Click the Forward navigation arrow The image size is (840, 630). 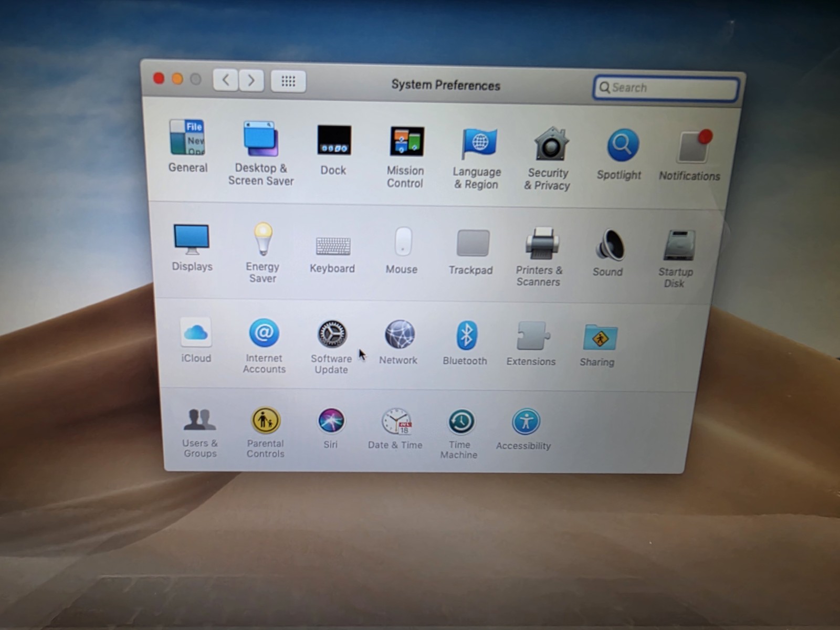251,80
